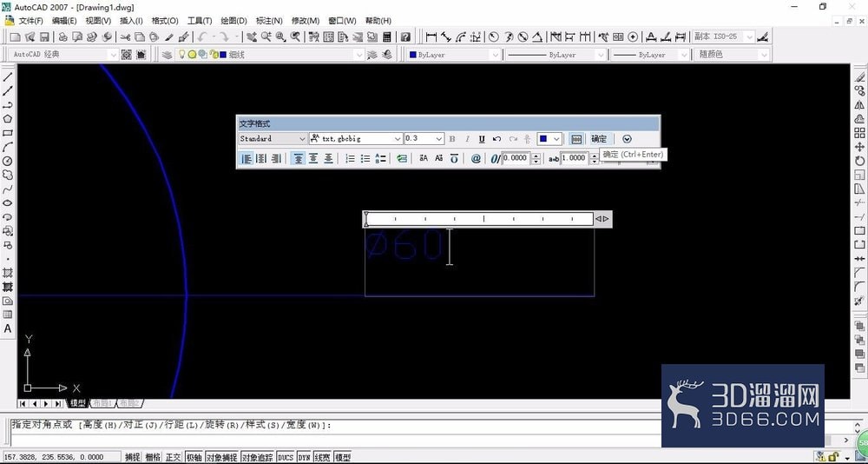Click the Radius Dimension icon

click(x=493, y=37)
